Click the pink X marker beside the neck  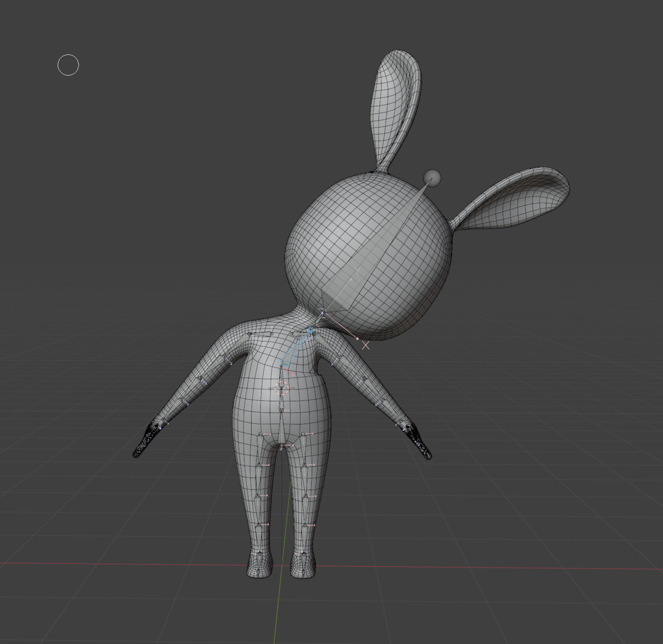point(366,345)
